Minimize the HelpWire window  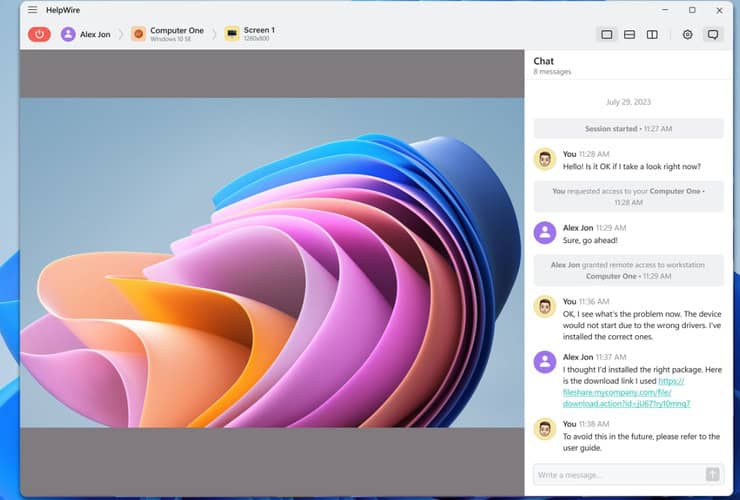coord(665,10)
